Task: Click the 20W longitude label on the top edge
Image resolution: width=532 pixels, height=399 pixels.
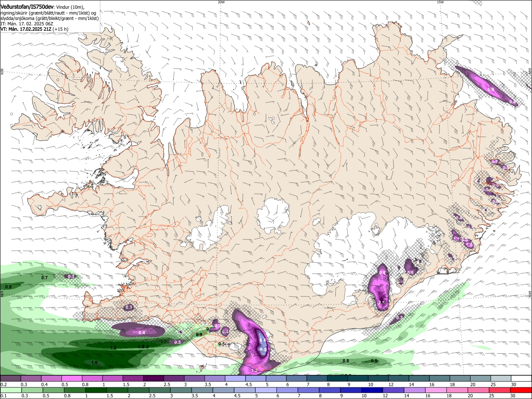Action: click(221, 2)
